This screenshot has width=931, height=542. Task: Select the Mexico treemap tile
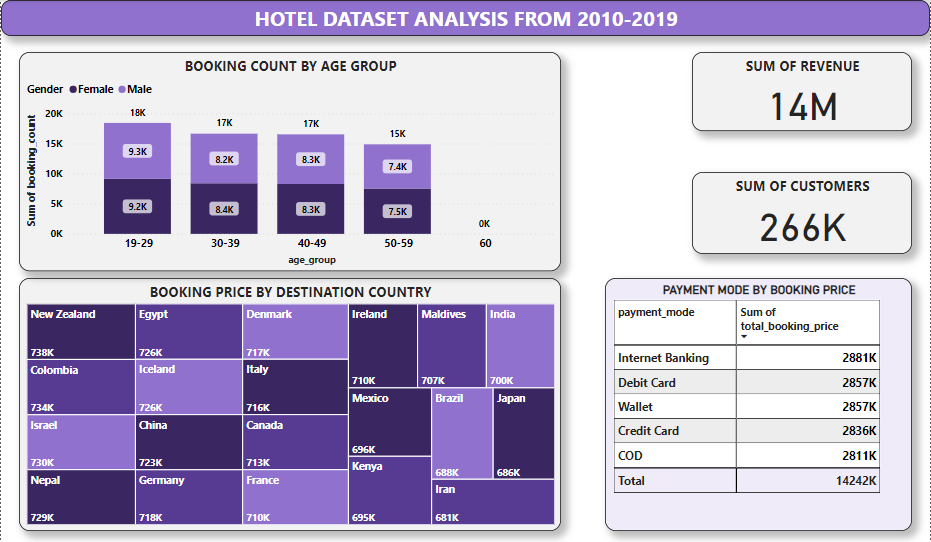[390, 422]
